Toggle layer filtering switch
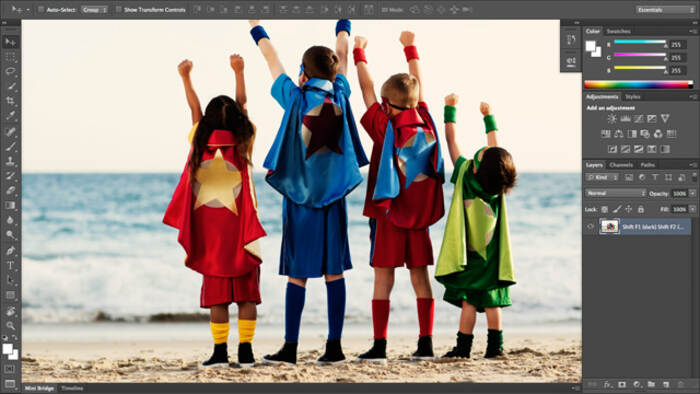700x394 pixels. coord(694,177)
